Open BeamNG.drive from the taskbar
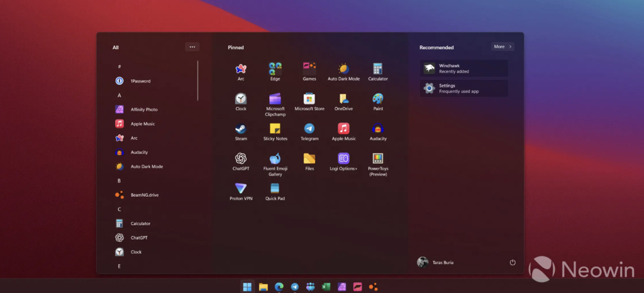Viewport: 644px width, 293px height. pyautogui.click(x=374, y=287)
